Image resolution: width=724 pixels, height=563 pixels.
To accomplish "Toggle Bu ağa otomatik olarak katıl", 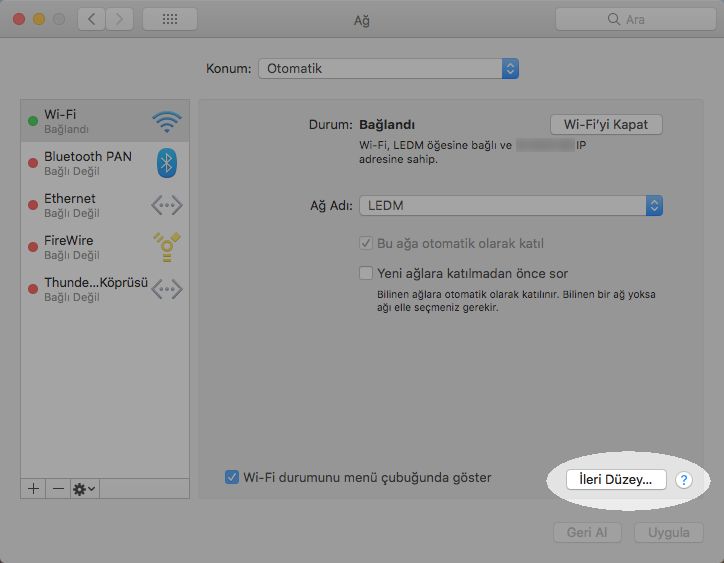I will [x=366, y=243].
